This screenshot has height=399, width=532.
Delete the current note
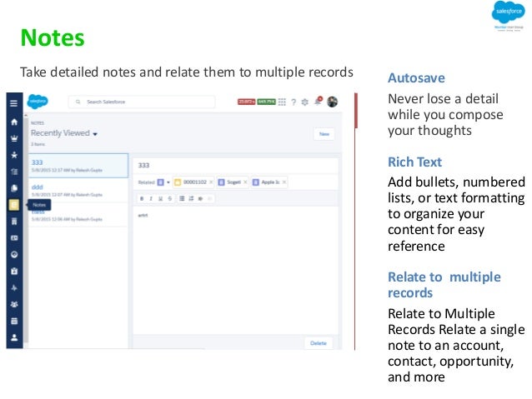click(319, 343)
